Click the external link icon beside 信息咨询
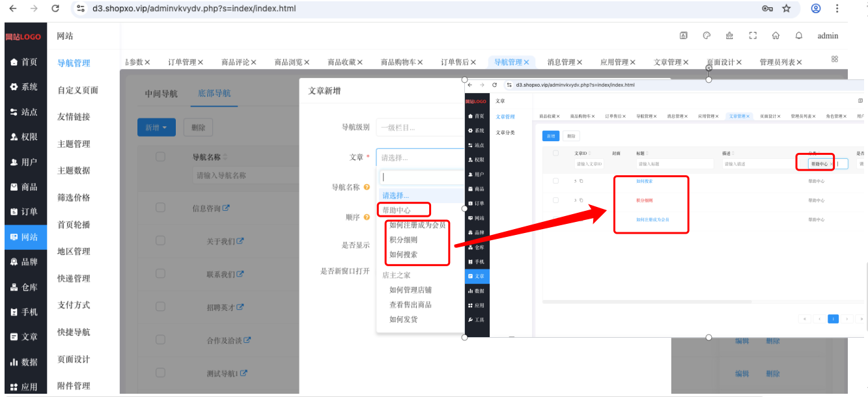 (226, 208)
